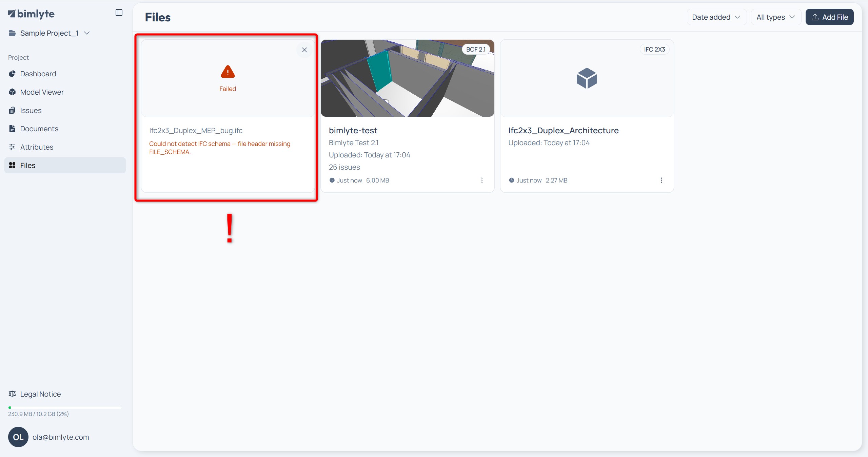The width and height of the screenshot is (868, 457).
Task: Click the Issues clipboard icon
Action: click(12, 110)
